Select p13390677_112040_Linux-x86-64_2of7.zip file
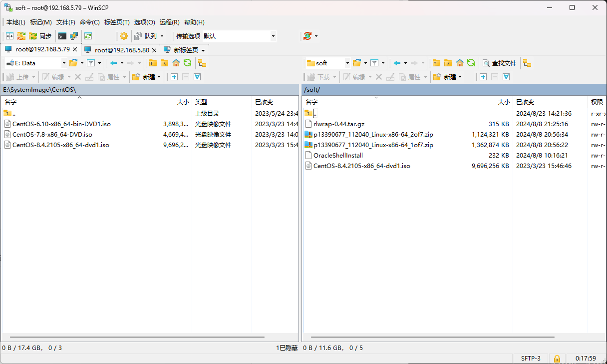This screenshot has width=607, height=364. click(x=373, y=134)
